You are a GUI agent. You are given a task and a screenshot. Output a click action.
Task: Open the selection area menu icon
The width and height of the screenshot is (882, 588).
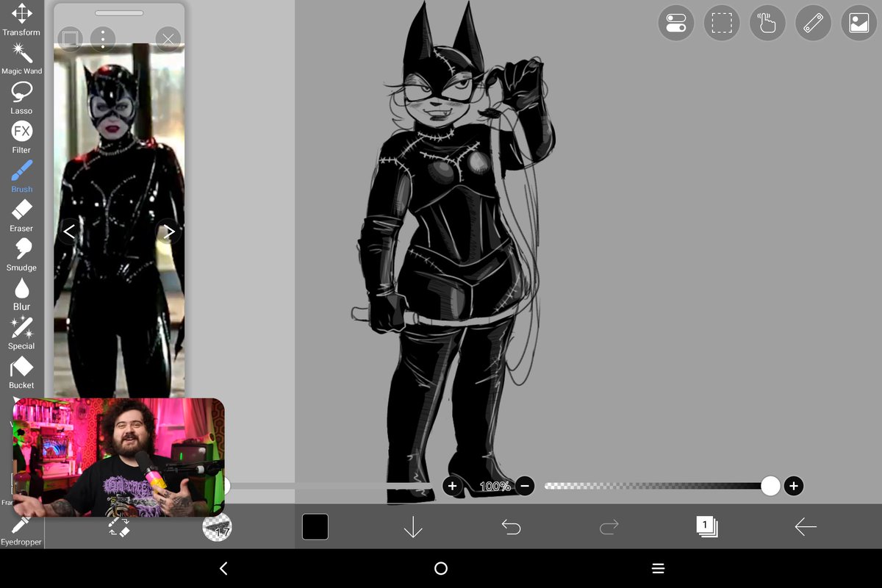(x=721, y=24)
